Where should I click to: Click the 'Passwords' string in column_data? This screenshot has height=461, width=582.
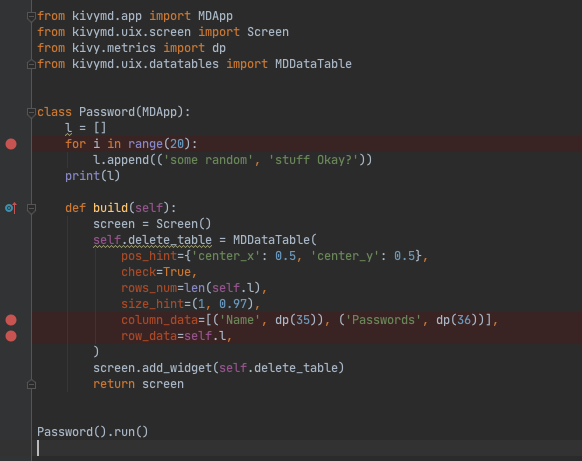[386, 320]
